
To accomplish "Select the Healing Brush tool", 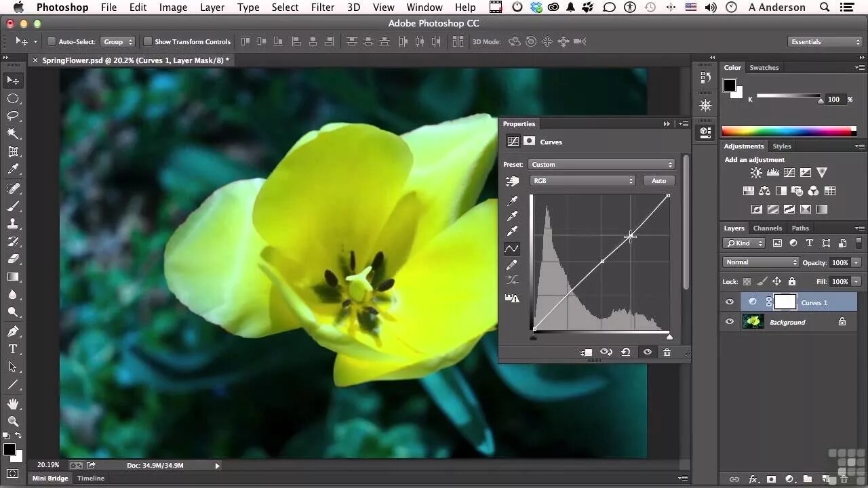I will (13, 188).
